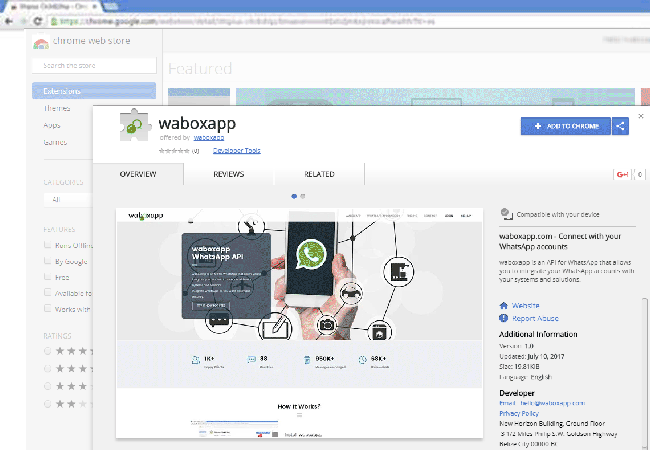This screenshot has height=450, width=650.
Task: Click the compatible-with-your-device icon
Action: (x=507, y=214)
